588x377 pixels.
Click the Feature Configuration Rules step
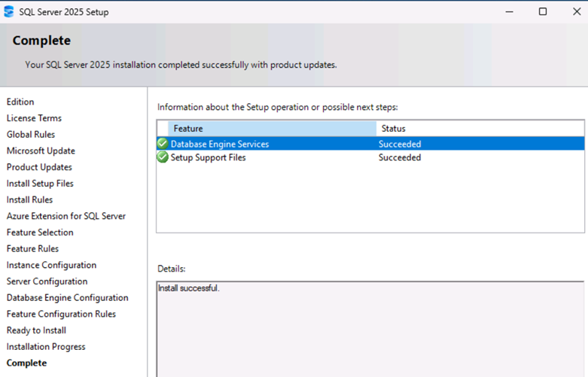tap(61, 314)
